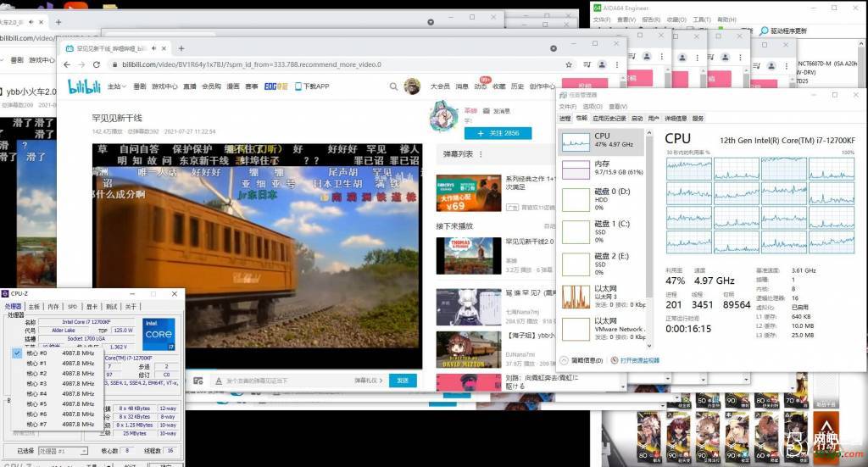868x467 pixels.
Task: Click the bilibili logo in the header
Action: (84, 86)
